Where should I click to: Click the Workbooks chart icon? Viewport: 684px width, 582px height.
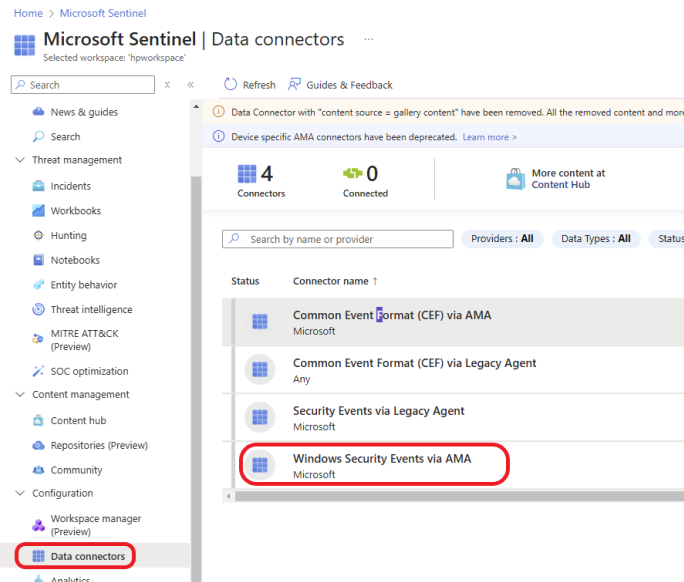[x=38, y=210]
